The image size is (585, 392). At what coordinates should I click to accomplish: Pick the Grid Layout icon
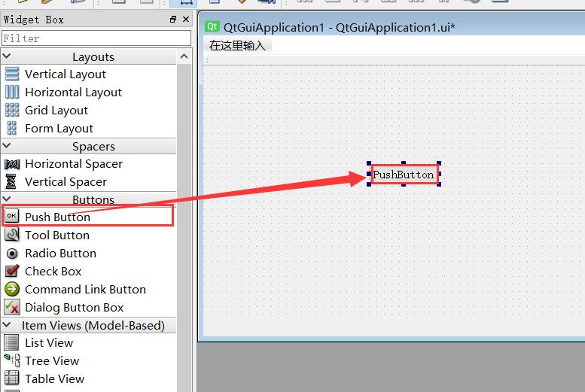point(12,110)
